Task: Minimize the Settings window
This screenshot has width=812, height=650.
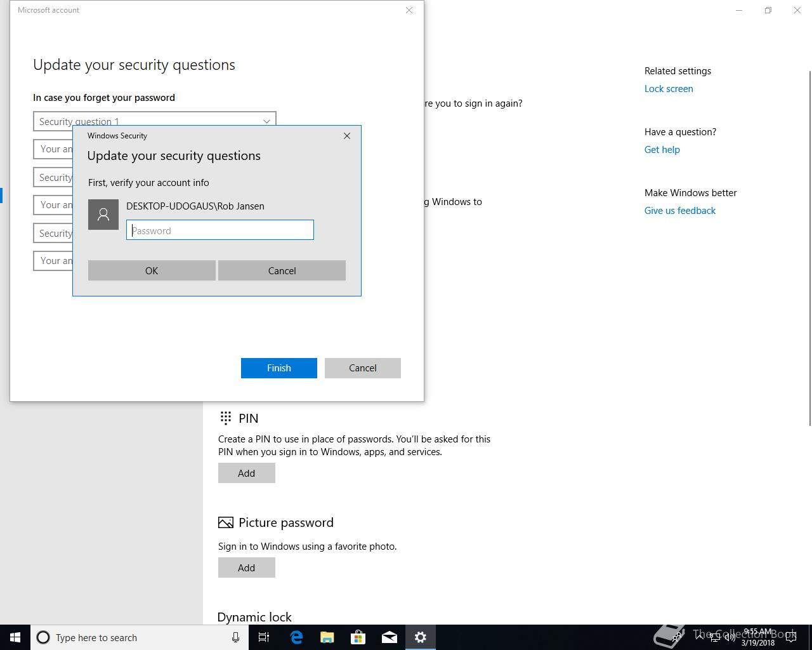Action: coord(739,10)
